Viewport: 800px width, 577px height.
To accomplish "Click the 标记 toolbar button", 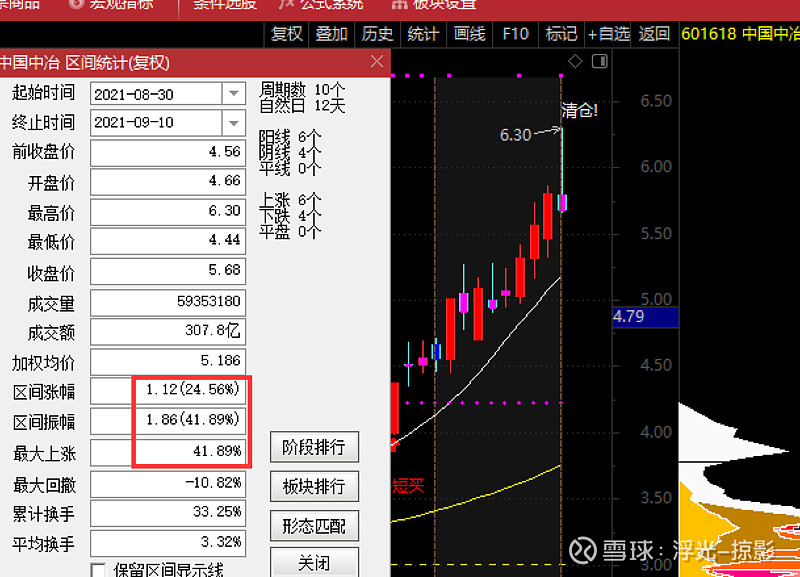I will point(561,34).
